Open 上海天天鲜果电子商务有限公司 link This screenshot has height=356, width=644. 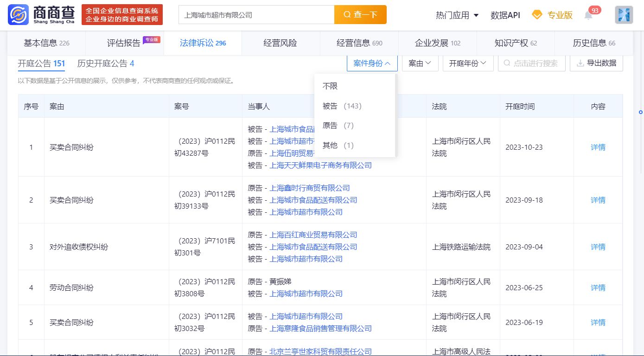tap(321, 165)
